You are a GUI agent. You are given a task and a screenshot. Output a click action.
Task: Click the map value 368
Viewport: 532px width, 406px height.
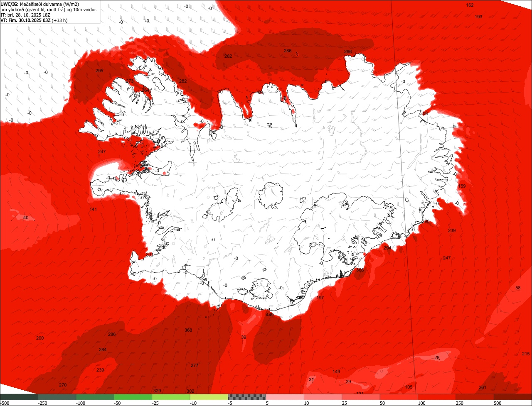(x=188, y=330)
